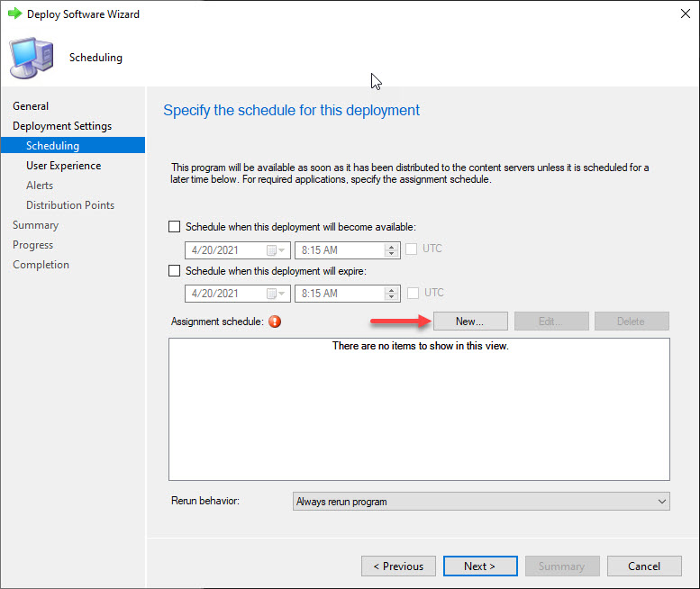Click the Next > button
Screen dimensions: 700x589
tap(480, 566)
